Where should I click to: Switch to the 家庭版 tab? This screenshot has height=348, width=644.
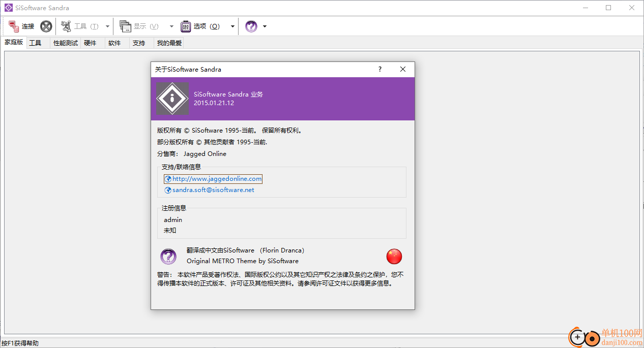tap(14, 43)
